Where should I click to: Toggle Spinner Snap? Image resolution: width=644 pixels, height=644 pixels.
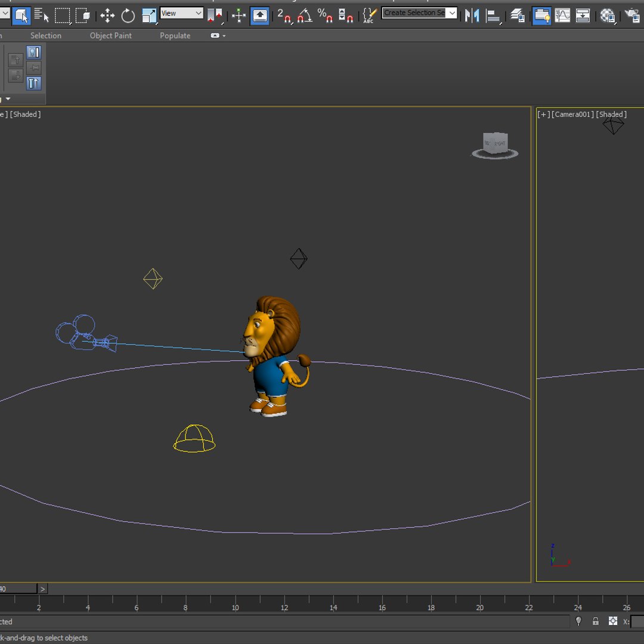coord(345,16)
